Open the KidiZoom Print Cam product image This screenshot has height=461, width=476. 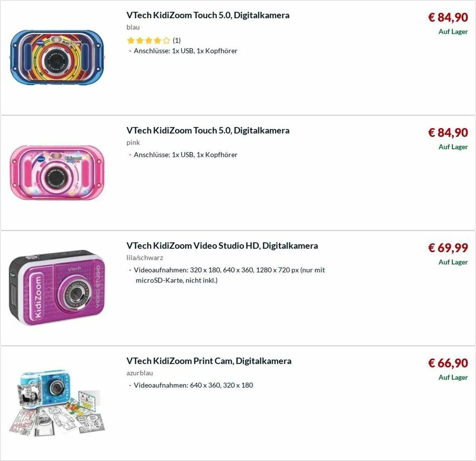[x=57, y=403]
